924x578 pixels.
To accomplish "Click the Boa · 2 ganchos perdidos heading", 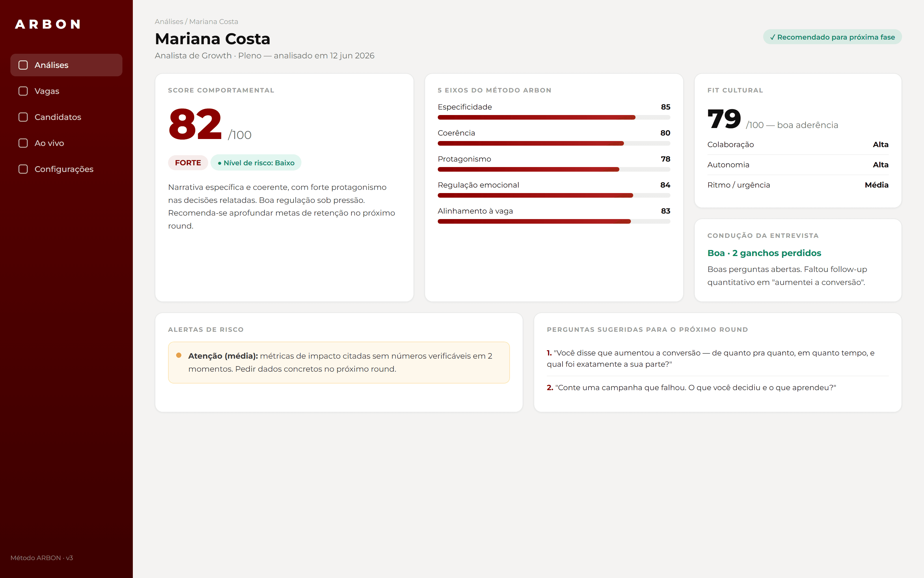I will tap(764, 253).
